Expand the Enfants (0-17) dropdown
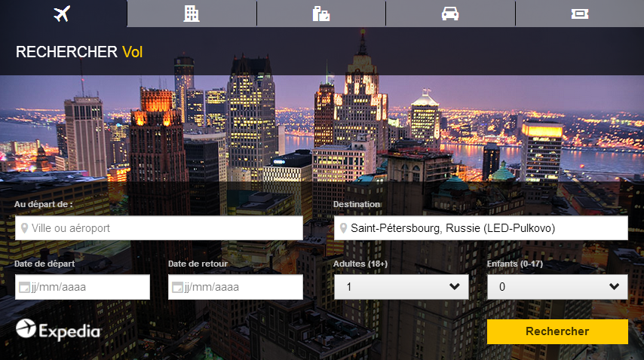Viewport: 644px width, 360px height. click(x=557, y=287)
